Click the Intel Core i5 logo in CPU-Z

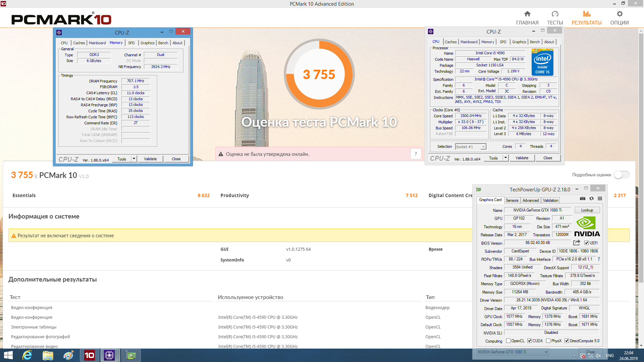(x=542, y=62)
